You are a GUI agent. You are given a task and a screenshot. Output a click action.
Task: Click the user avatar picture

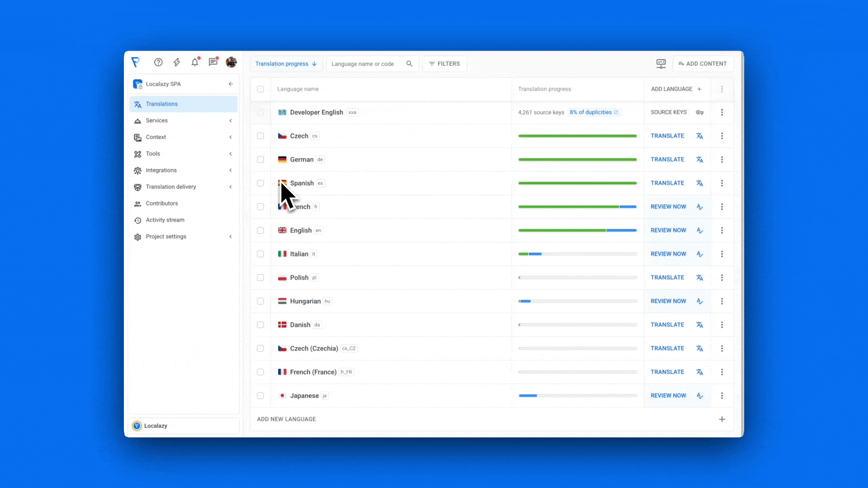pyautogui.click(x=231, y=62)
